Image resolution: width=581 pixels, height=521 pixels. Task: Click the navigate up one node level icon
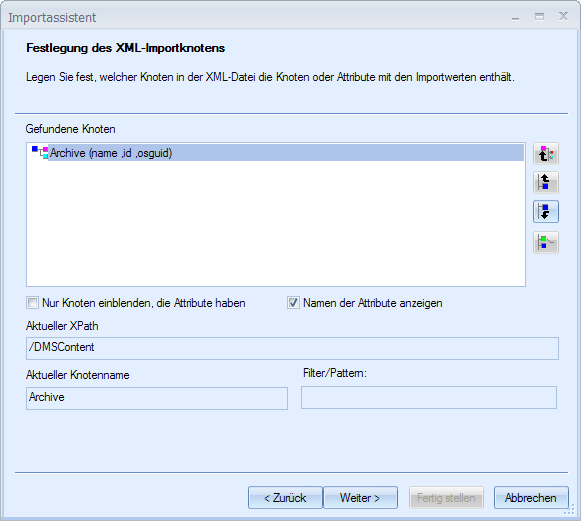coord(546,182)
